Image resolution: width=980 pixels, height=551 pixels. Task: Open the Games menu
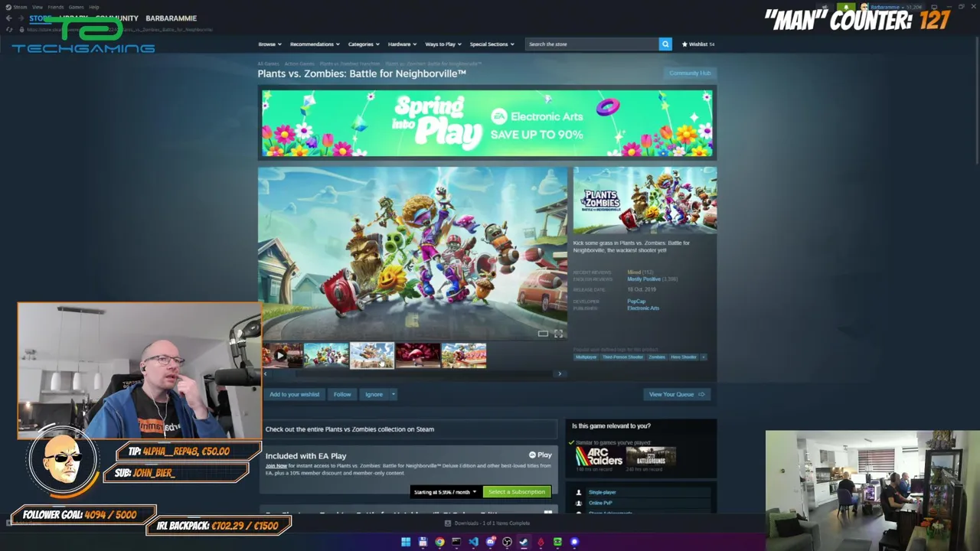pyautogui.click(x=76, y=7)
